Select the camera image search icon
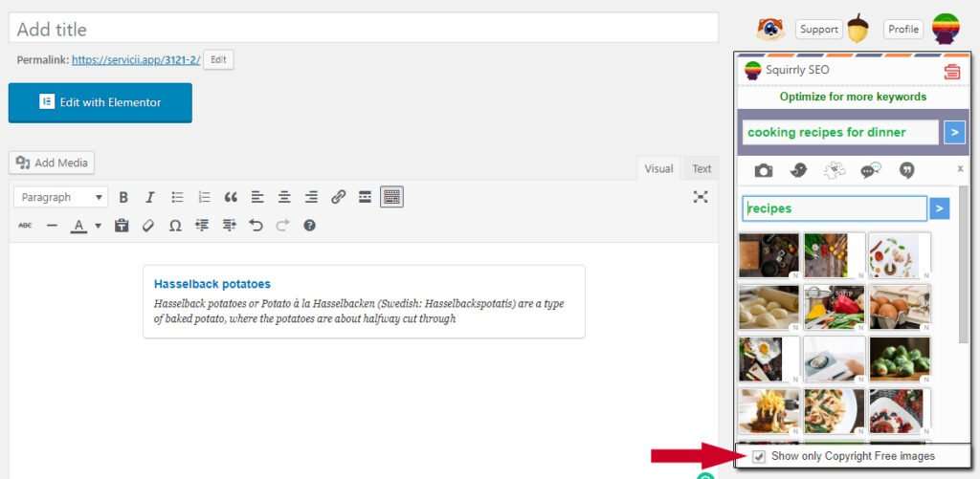Viewport: 980px width, 479px height. (763, 170)
